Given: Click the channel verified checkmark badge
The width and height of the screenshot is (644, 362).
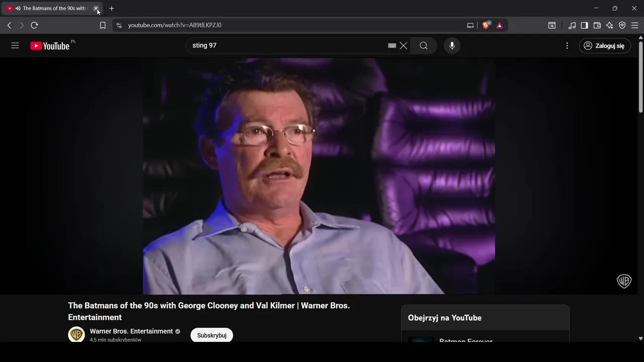Looking at the screenshot, I should pyautogui.click(x=178, y=331).
